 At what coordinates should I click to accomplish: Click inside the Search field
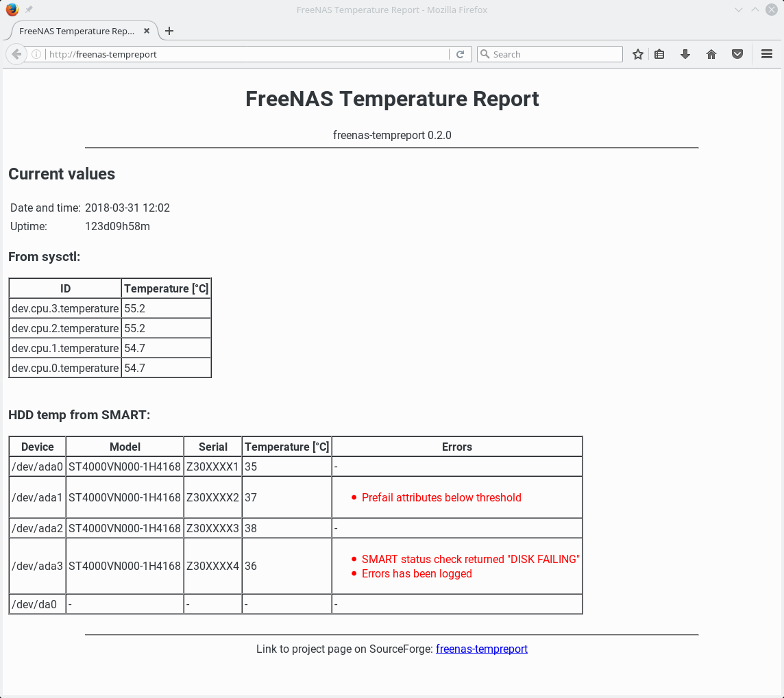pos(548,53)
